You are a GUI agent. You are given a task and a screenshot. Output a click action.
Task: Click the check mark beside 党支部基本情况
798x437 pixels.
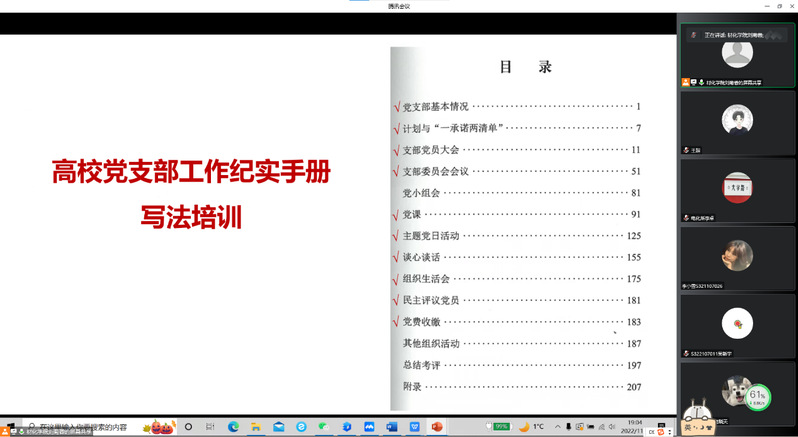[x=396, y=106]
